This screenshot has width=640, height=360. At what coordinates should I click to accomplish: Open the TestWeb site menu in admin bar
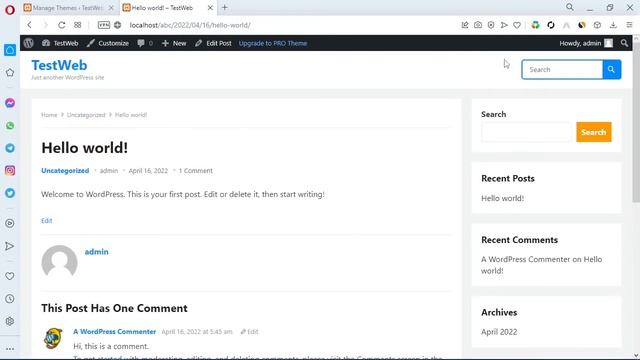[x=60, y=43]
